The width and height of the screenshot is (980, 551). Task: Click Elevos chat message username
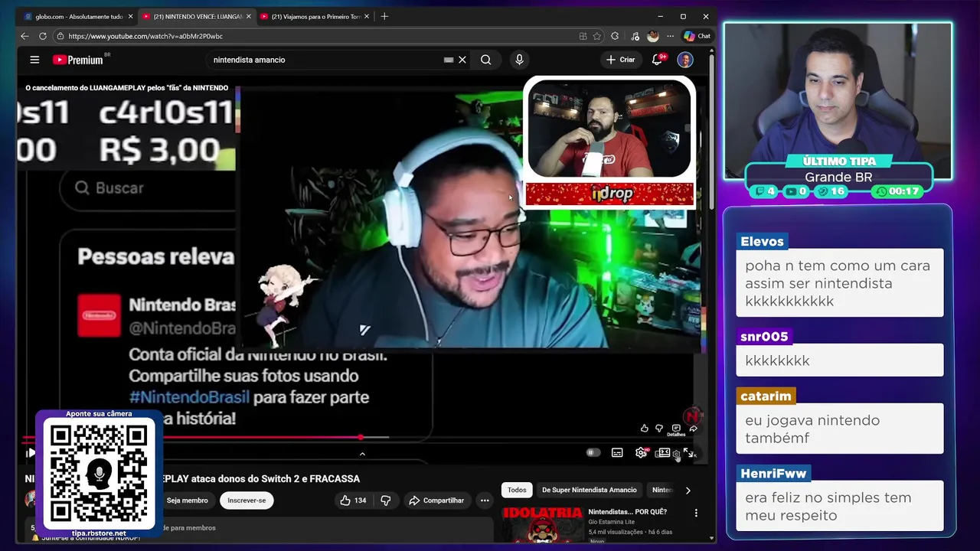coord(762,241)
